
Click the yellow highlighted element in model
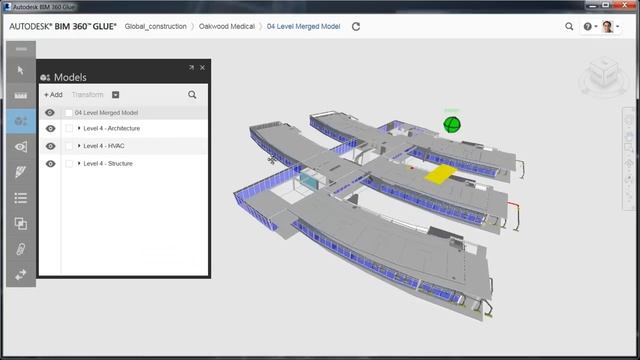[441, 174]
